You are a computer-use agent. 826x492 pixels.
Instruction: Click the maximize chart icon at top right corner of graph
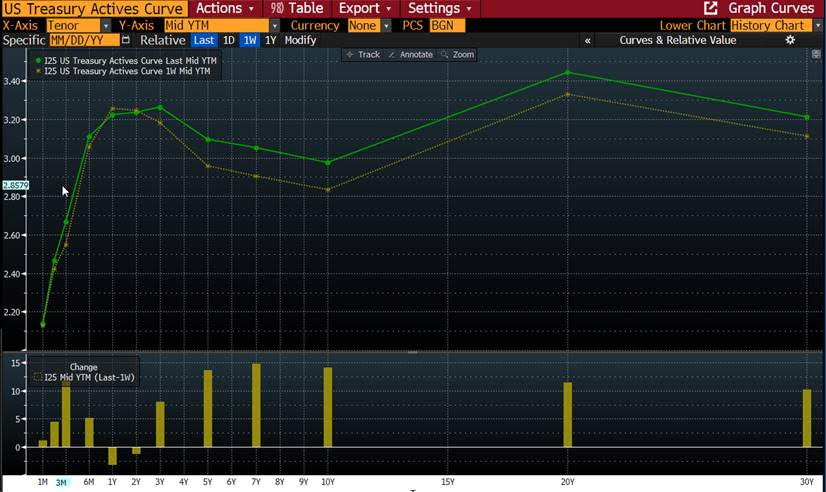point(816,54)
